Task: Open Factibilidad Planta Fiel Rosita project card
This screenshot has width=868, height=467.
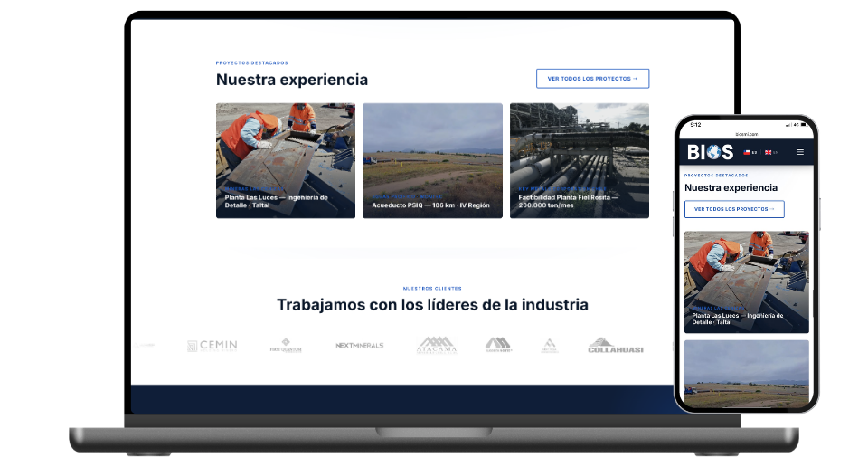Action: click(579, 160)
